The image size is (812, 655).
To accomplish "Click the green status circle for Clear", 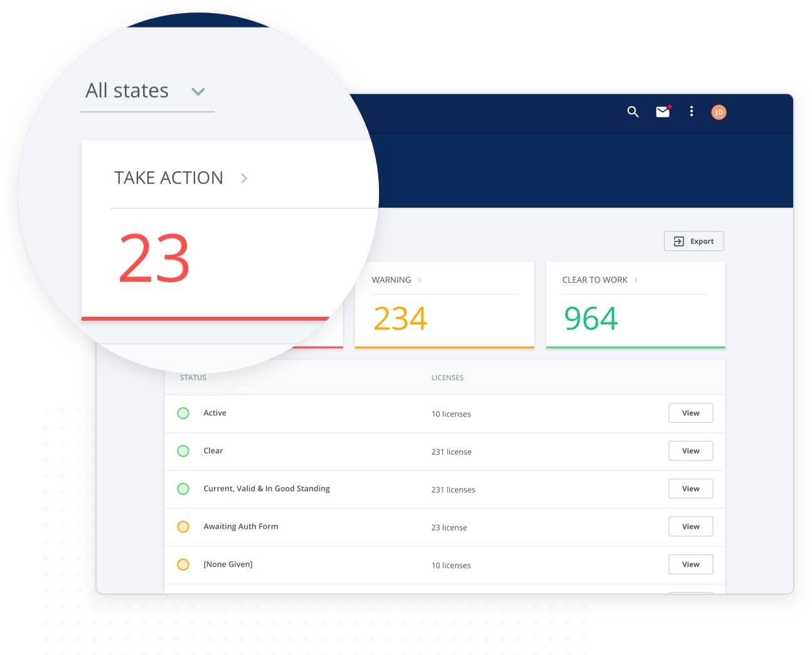I will pos(183,451).
